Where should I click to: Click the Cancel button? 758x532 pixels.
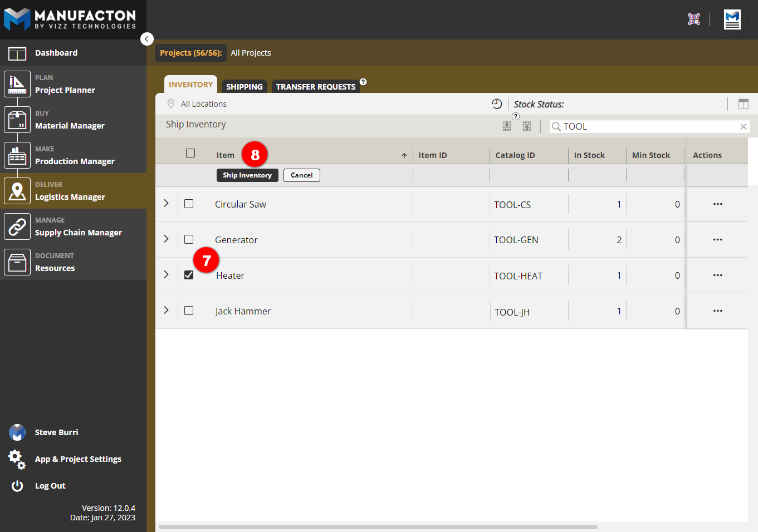click(301, 175)
